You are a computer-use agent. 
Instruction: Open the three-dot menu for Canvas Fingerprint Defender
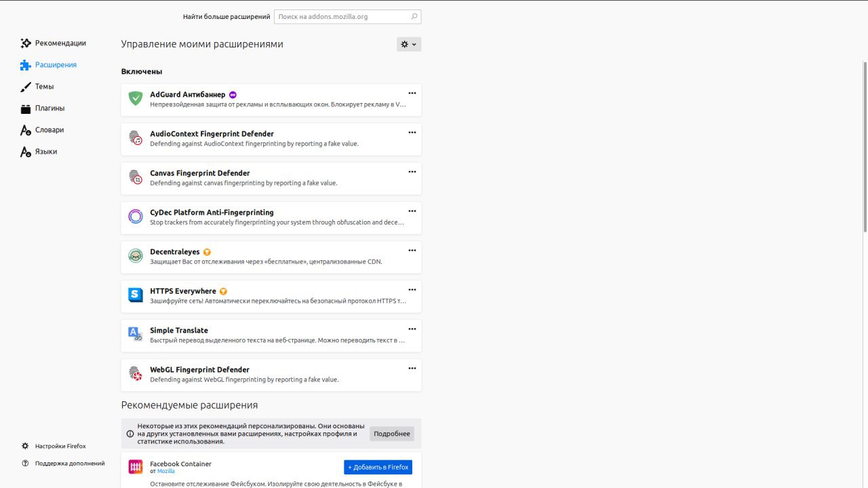(x=412, y=171)
